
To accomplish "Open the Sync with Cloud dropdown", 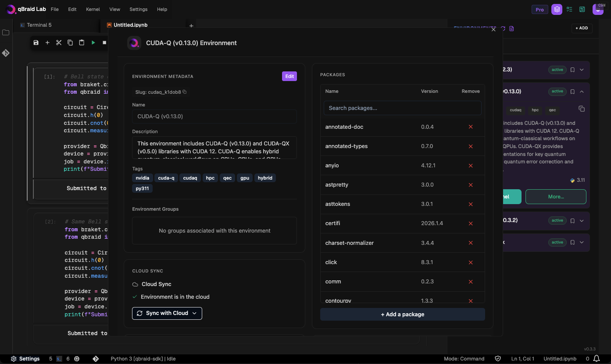I will click(167, 313).
